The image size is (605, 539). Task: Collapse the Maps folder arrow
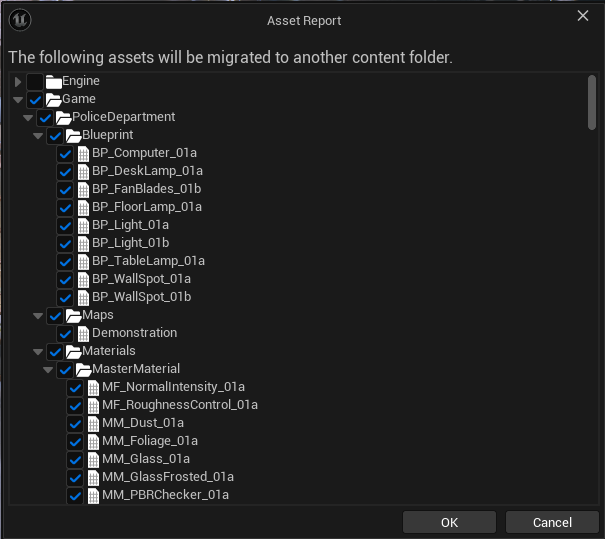coord(38,315)
